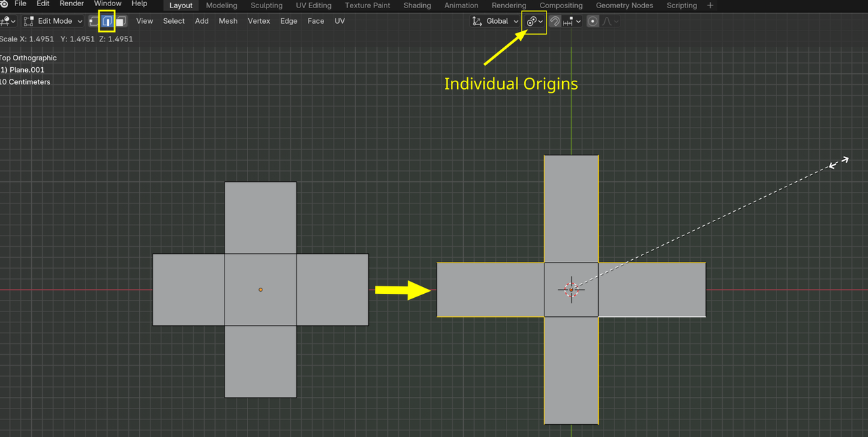Select top arm face of left cross mesh
Viewport: 868px width, 437px height.
coord(260,218)
